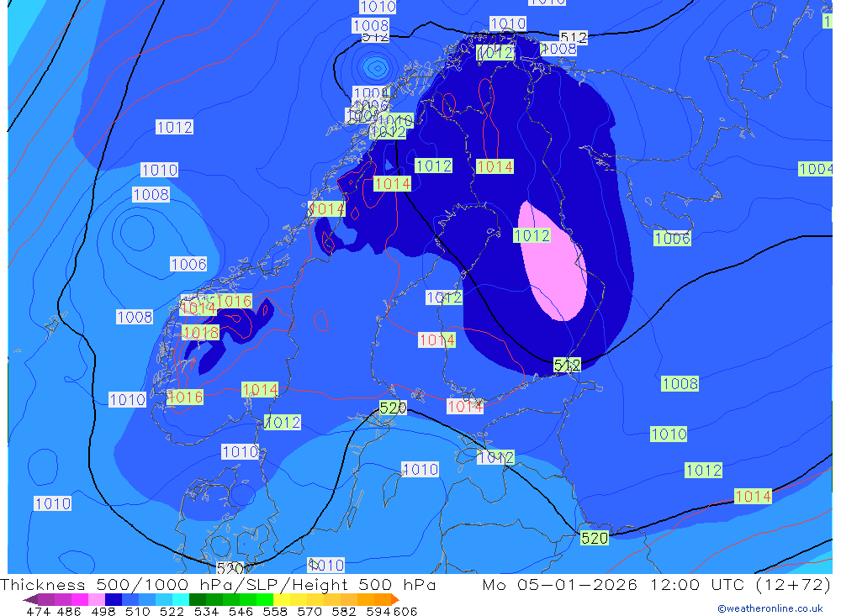Screen dimensions: 841x616
Task: Click the dark navy blue swatch in the legend
Action: click(114, 599)
